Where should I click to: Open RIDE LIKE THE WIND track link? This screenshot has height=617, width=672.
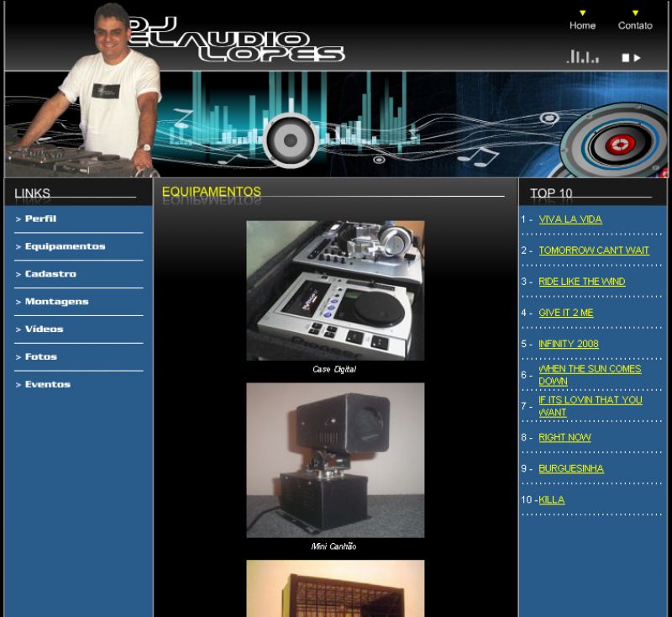point(581,282)
